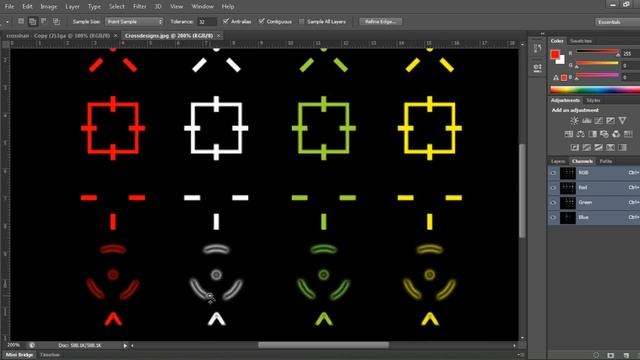Add a Photo Filter adjustment
Screen dimensions: 640x360
click(x=604, y=134)
